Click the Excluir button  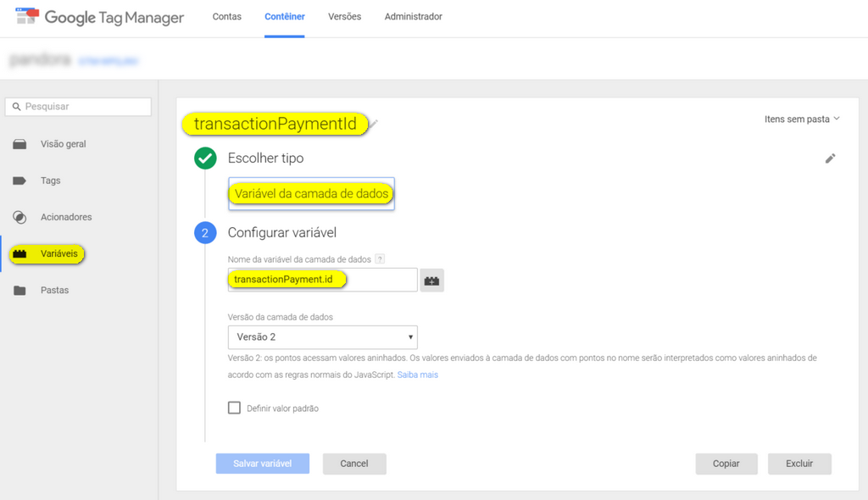(x=799, y=464)
